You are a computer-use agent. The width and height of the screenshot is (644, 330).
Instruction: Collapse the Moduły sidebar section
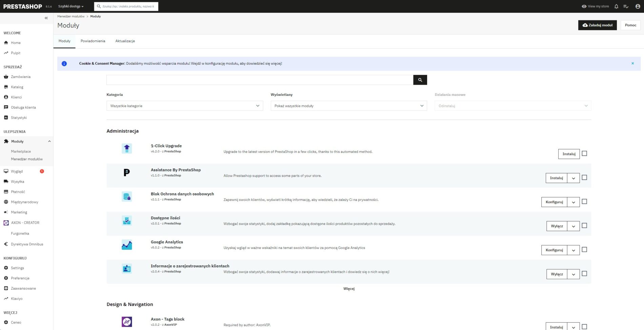click(x=49, y=141)
